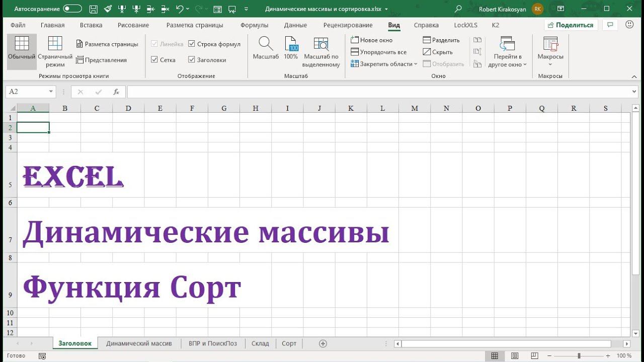This screenshot has height=362, width=644.
Task: Switch to the Вставка ribbon tab
Action: click(x=91, y=25)
